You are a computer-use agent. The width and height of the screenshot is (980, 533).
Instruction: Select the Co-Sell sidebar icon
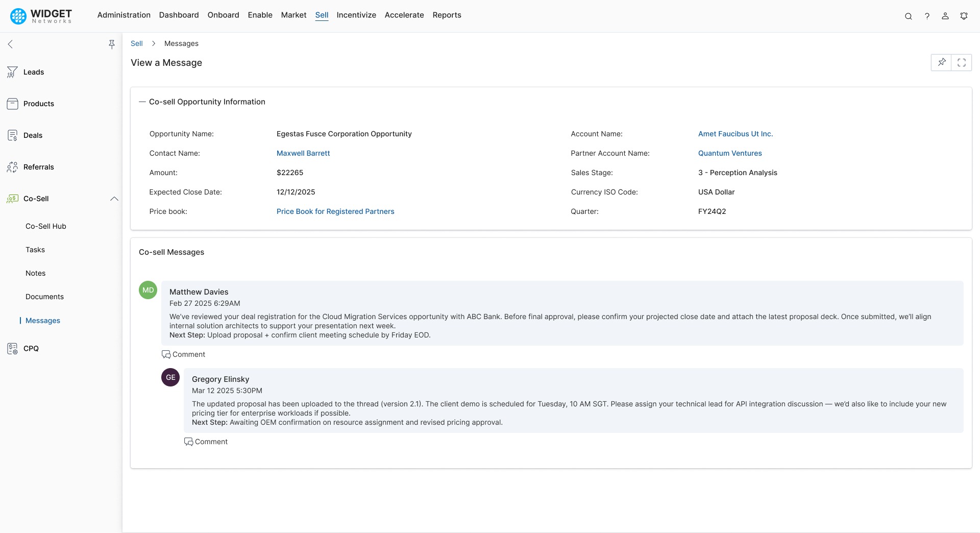(x=12, y=199)
